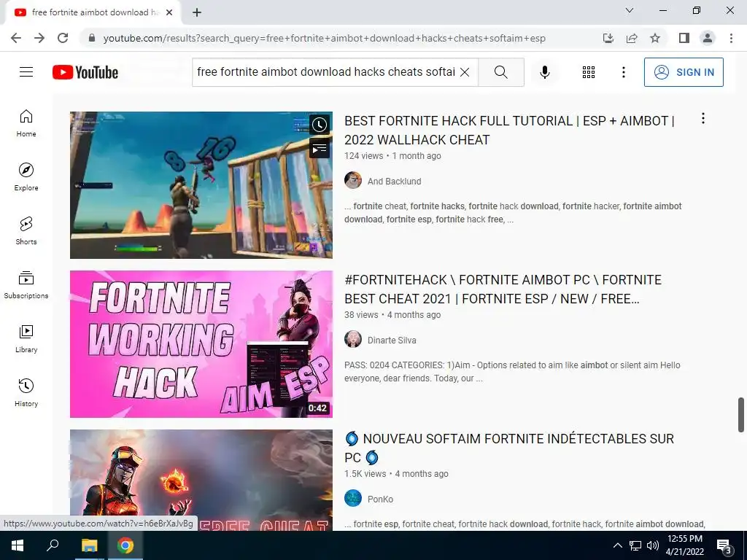Go forward with browser forward arrow
Image resolution: width=747 pixels, height=560 pixels.
click(x=39, y=38)
